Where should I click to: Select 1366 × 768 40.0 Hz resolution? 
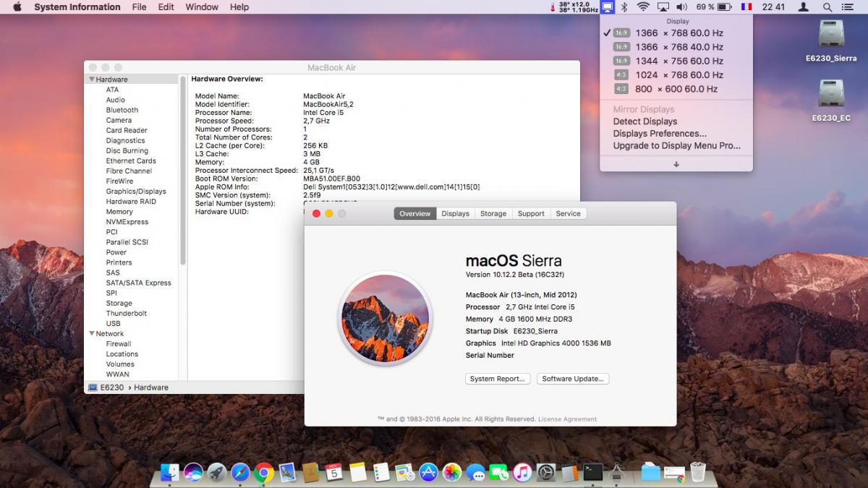[678, 47]
